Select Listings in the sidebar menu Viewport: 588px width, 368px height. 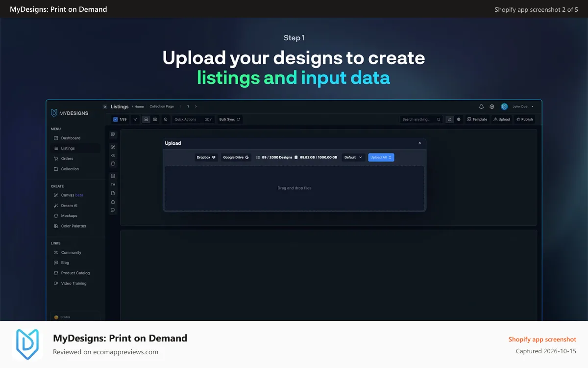tap(75, 148)
